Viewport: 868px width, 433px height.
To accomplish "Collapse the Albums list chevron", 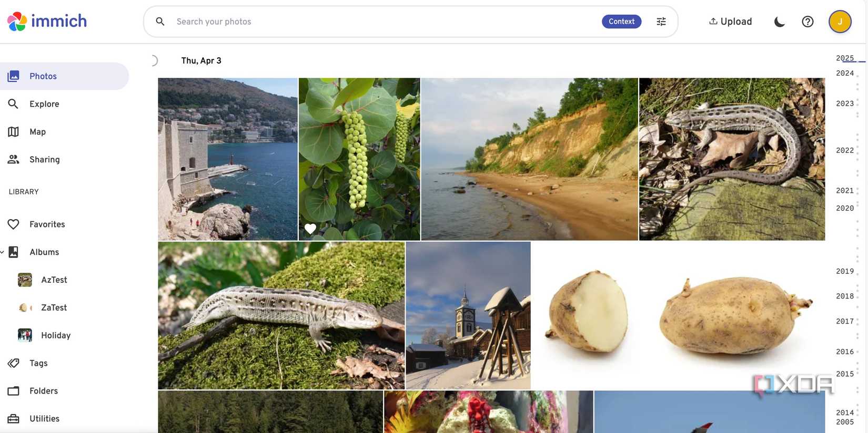I will pos(3,252).
